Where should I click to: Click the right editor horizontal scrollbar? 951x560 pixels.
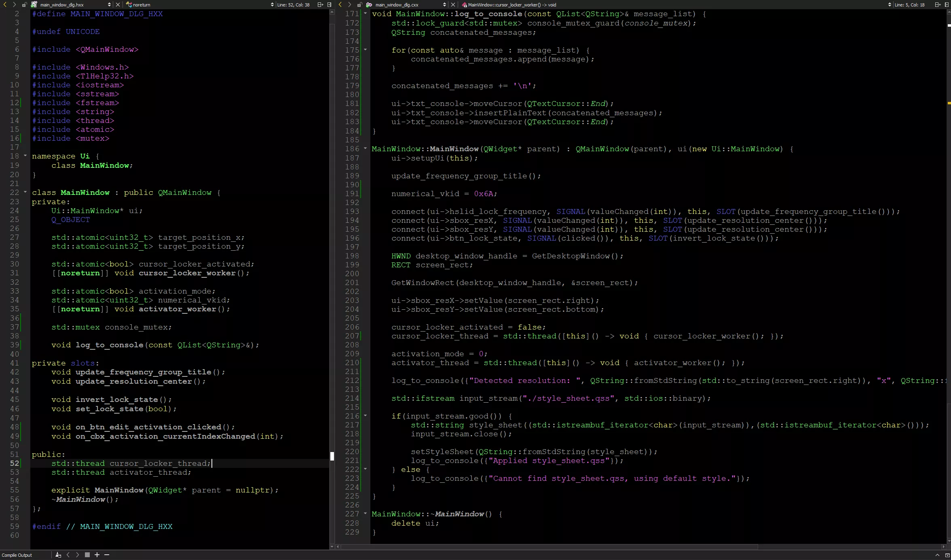pos(549,547)
